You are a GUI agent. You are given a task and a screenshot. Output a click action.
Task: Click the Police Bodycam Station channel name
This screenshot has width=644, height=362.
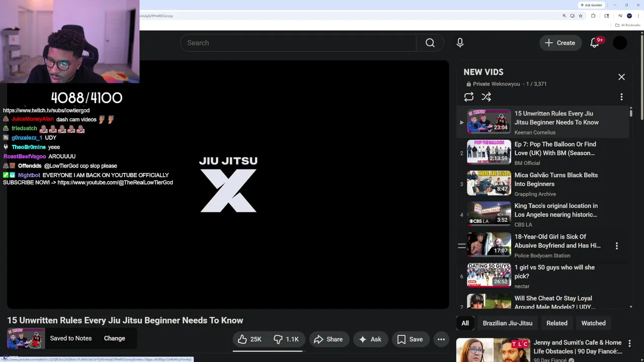[542, 255]
